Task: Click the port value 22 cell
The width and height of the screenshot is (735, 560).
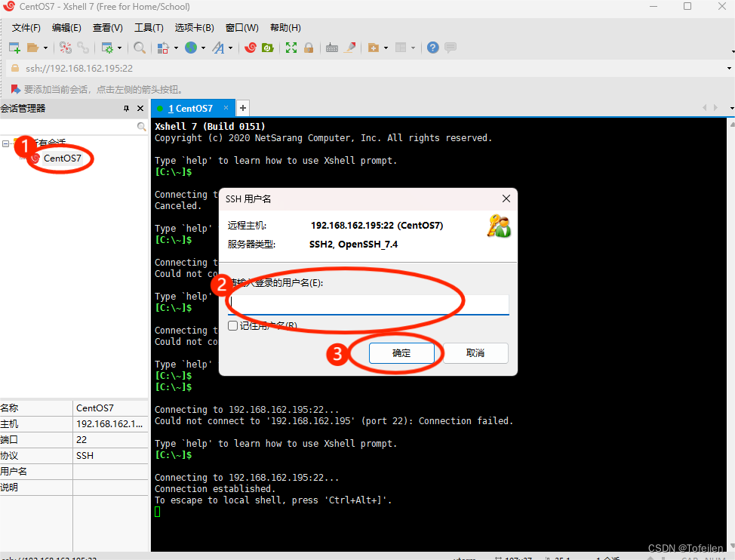Action: coord(111,440)
